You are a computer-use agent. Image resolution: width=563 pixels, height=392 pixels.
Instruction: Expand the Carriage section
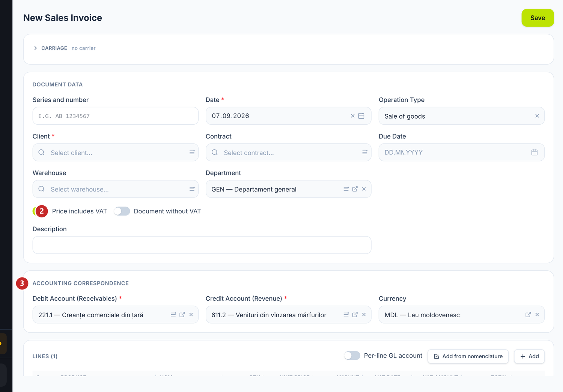coord(35,48)
